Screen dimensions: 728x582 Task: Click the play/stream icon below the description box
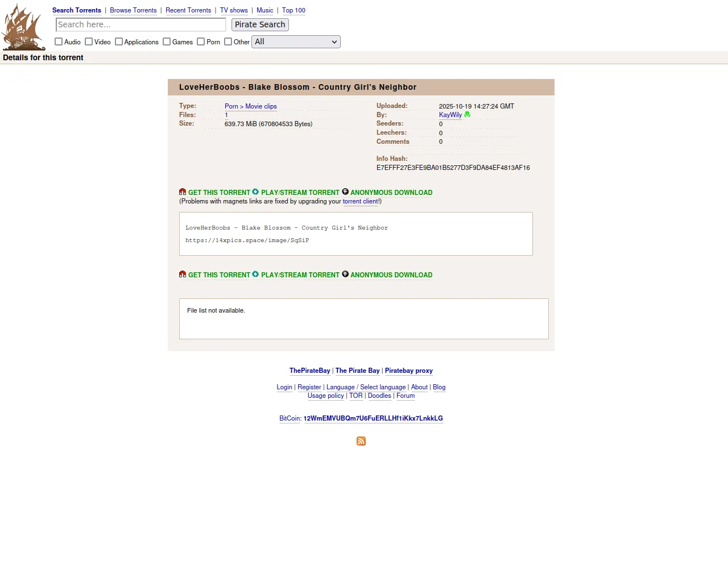(x=255, y=275)
